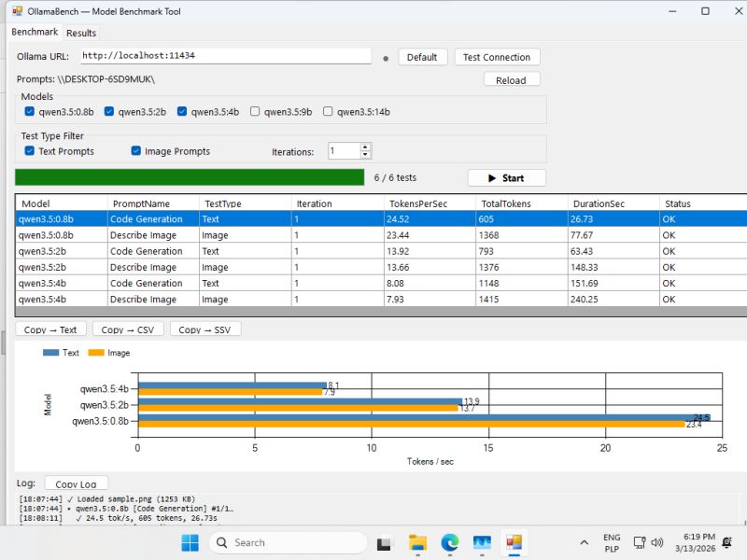Start the benchmark run
Screen dimensions: 747x560
(x=507, y=178)
